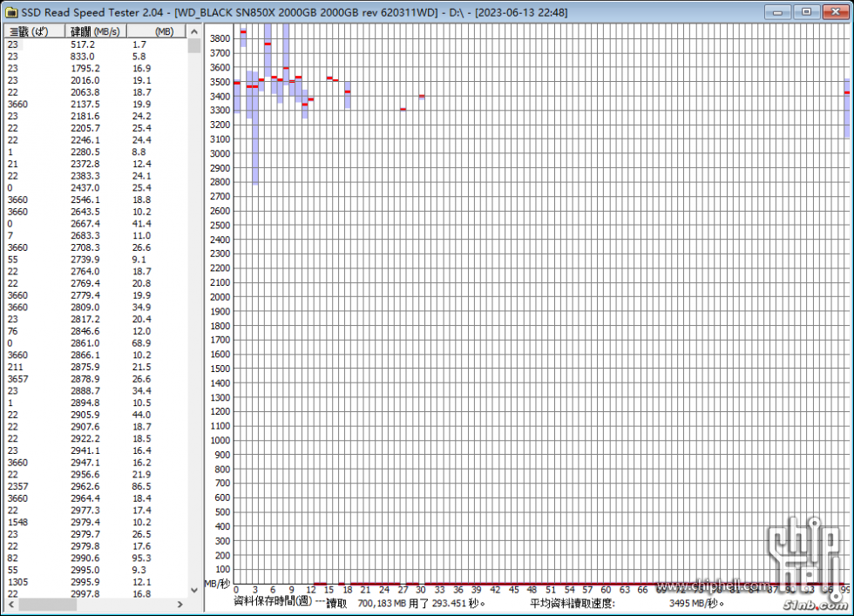Click the 41.4 MB size cell

[141, 224]
